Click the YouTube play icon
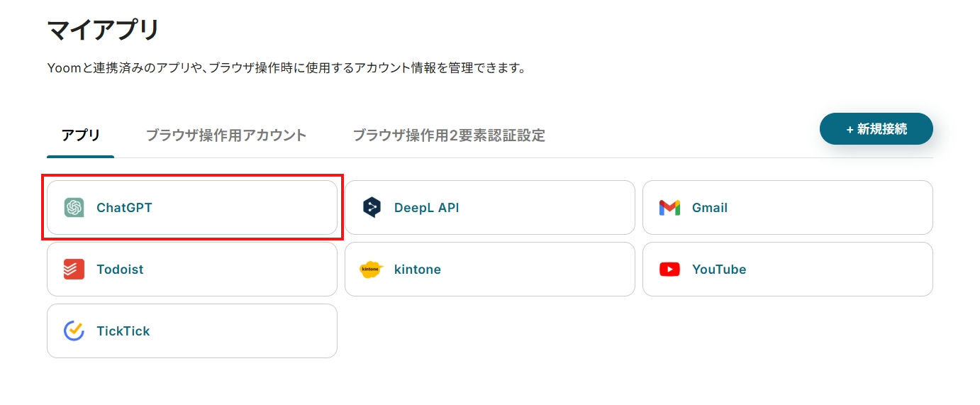Image resolution: width=980 pixels, height=405 pixels. pyautogui.click(x=669, y=270)
